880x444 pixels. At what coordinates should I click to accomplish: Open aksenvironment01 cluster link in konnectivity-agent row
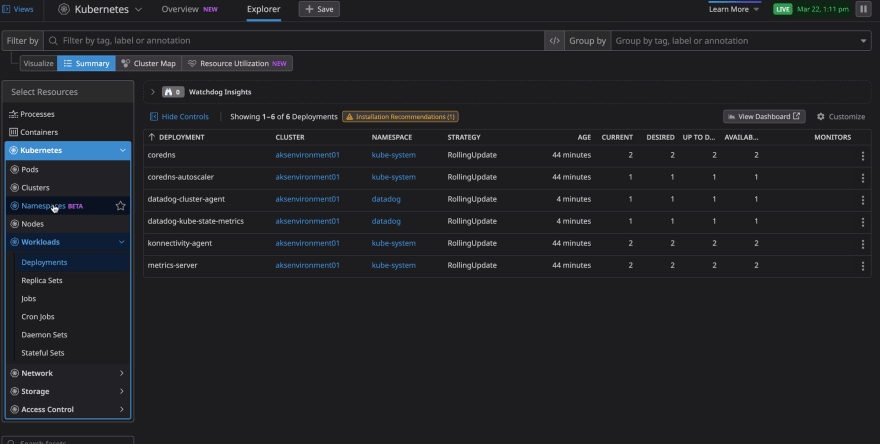308,244
